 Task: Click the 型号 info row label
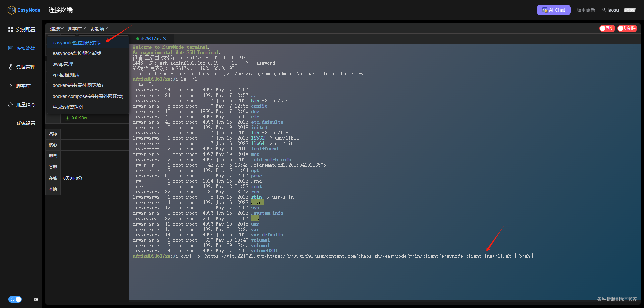(53, 156)
